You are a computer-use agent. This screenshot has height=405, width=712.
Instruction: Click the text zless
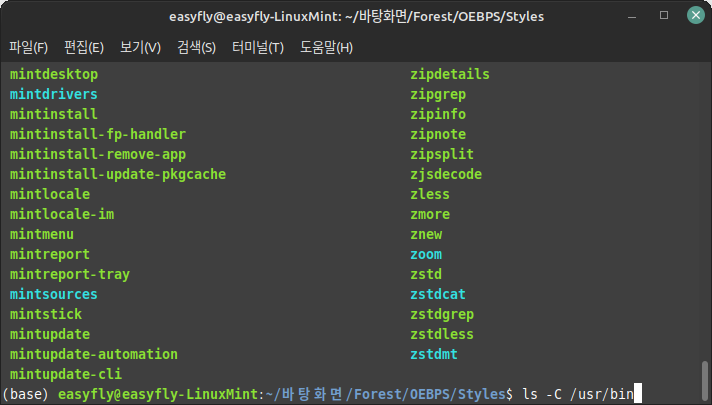(430, 194)
